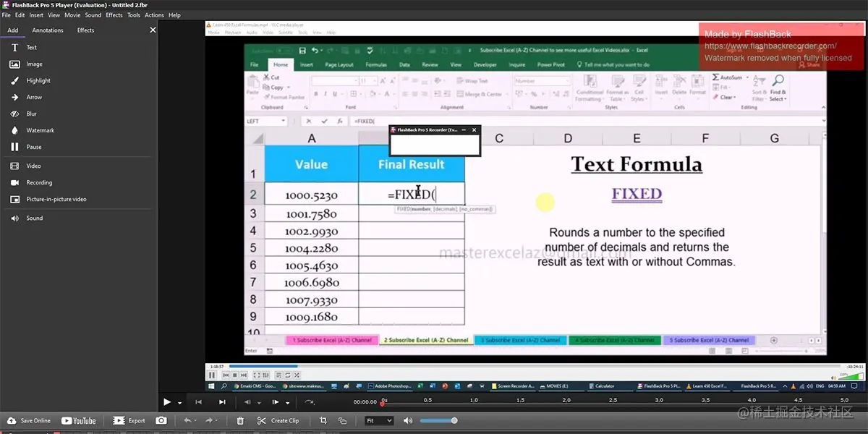Open the Actions menu

tap(154, 15)
